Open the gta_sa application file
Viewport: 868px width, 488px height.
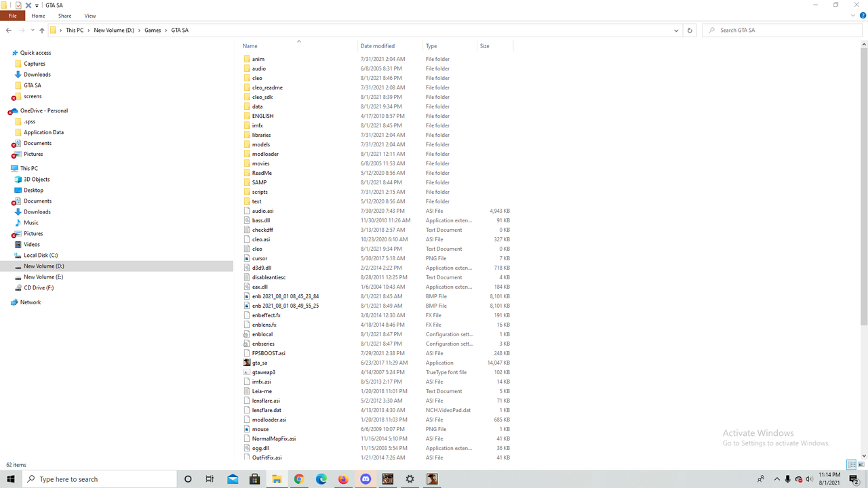point(260,363)
